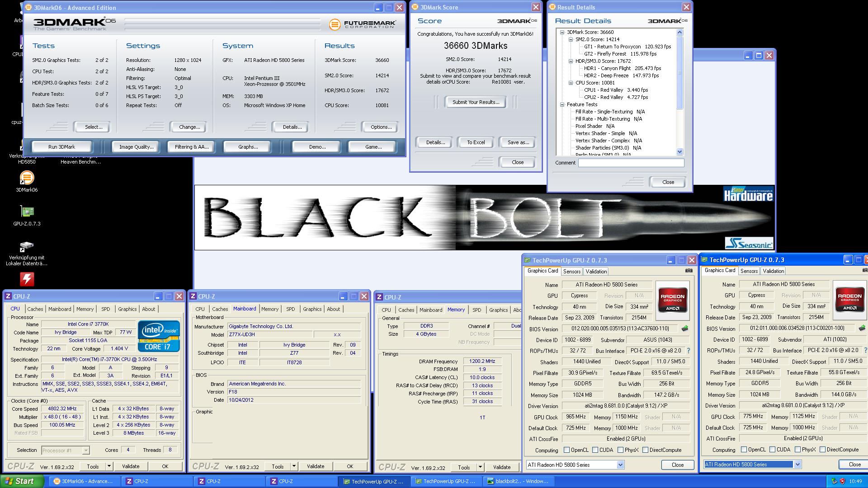Tick DirectCompute checkbox in ASUS GPU-Z window
868x488 pixels.
click(x=645, y=450)
